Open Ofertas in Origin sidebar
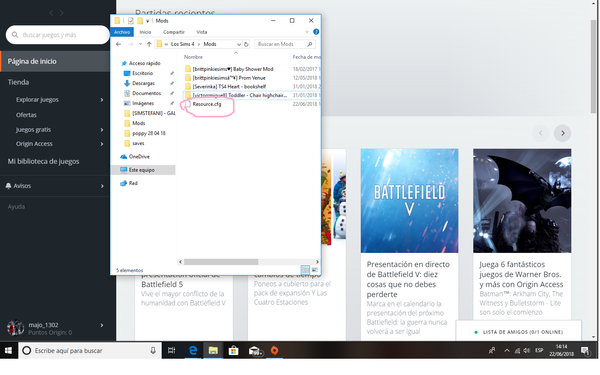600x375 pixels. pyautogui.click(x=26, y=115)
